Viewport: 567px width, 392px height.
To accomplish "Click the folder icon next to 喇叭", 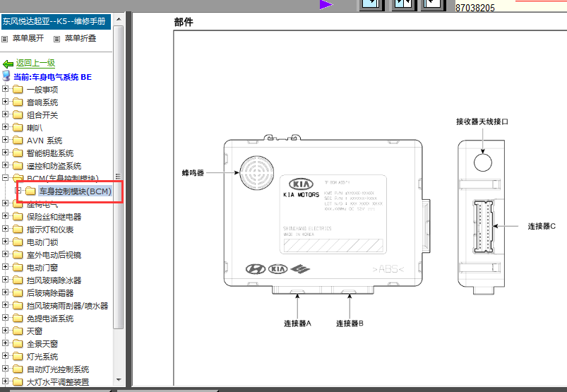I will tap(18, 128).
